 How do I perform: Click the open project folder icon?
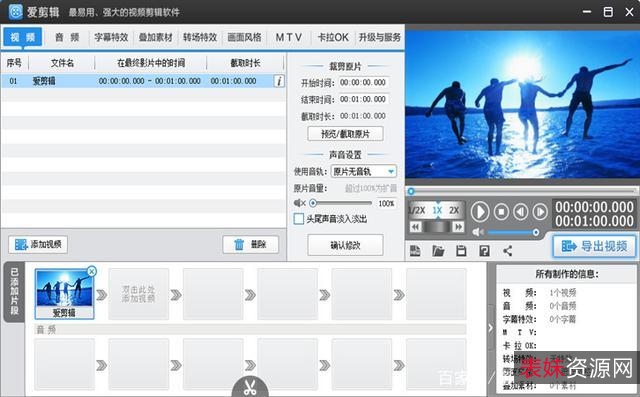tap(438, 251)
